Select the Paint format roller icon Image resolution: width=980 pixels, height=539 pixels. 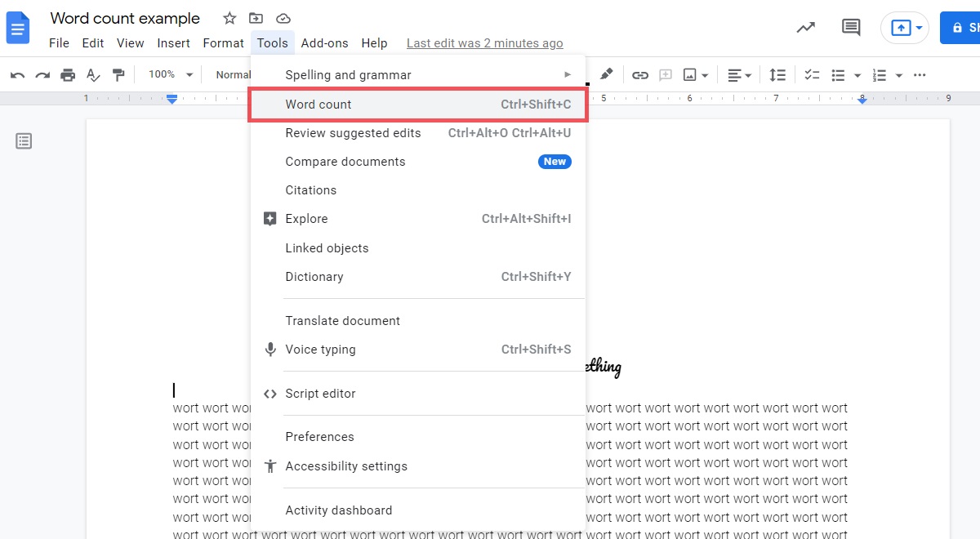[x=118, y=75]
